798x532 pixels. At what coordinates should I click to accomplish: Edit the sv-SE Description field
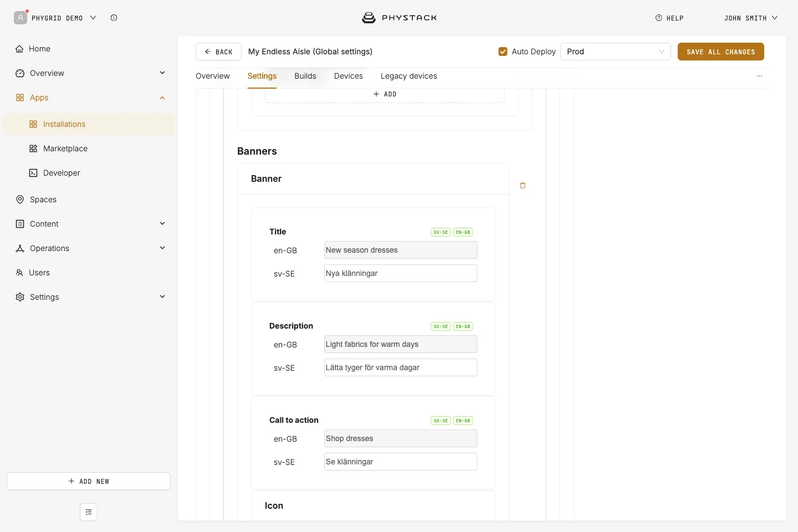coord(401,367)
